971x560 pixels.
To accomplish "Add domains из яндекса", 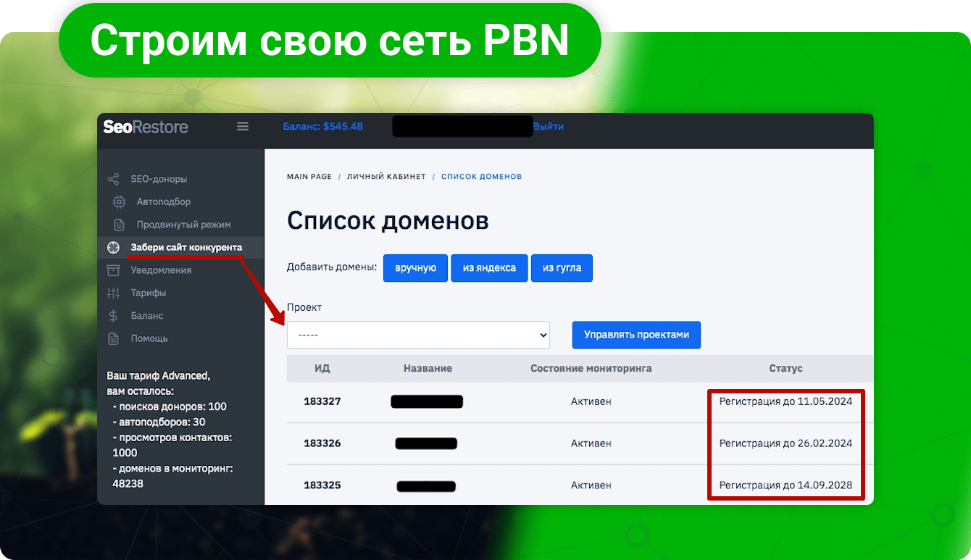I will pyautogui.click(x=489, y=268).
